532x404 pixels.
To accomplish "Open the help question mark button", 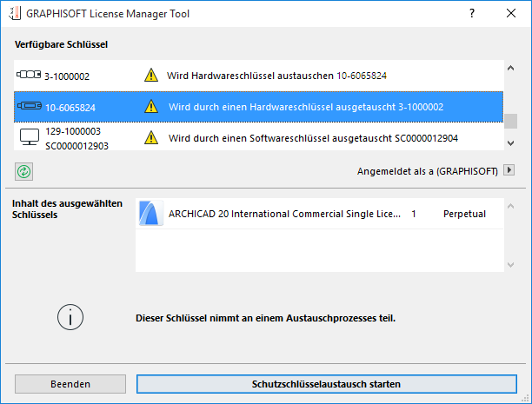I will click(470, 14).
